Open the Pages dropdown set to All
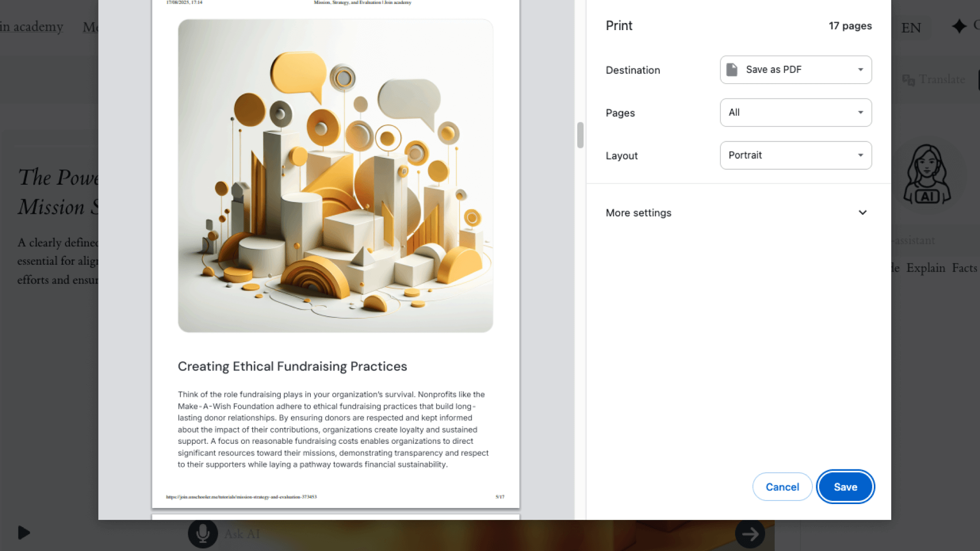This screenshot has height=551, width=980. click(796, 113)
